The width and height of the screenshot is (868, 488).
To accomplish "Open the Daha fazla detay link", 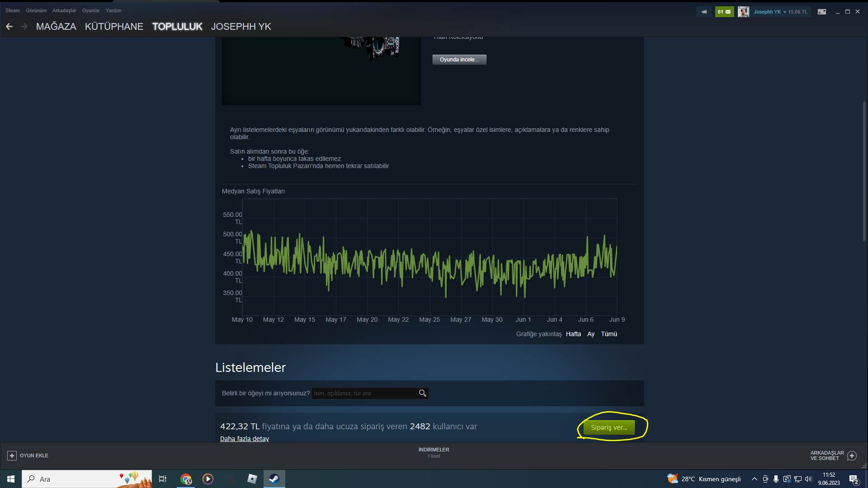I will [244, 439].
